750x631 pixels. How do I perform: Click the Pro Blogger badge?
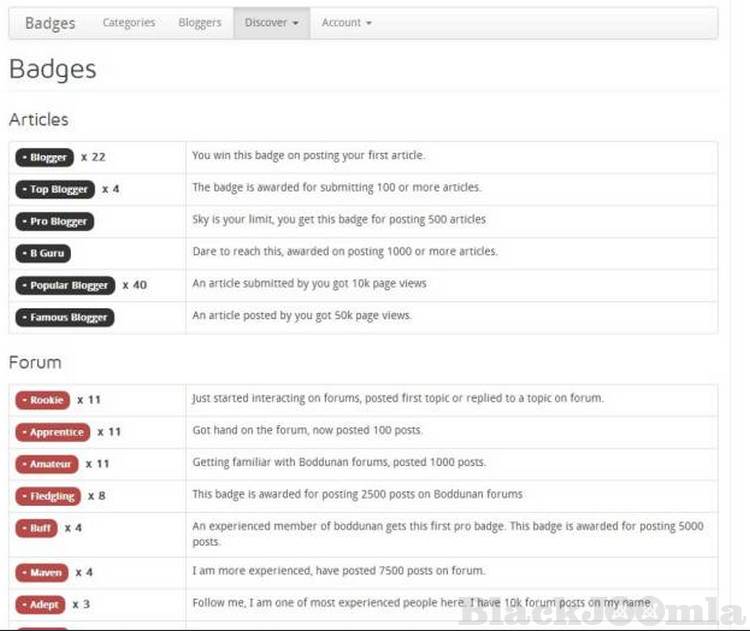[x=54, y=221]
